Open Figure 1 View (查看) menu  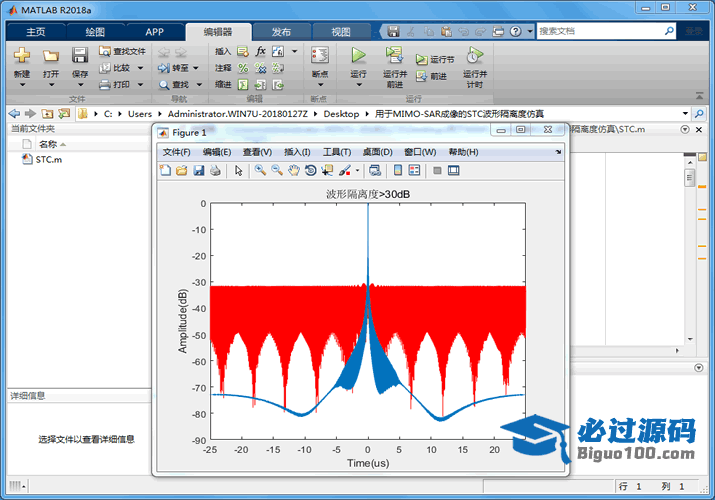[x=257, y=152]
